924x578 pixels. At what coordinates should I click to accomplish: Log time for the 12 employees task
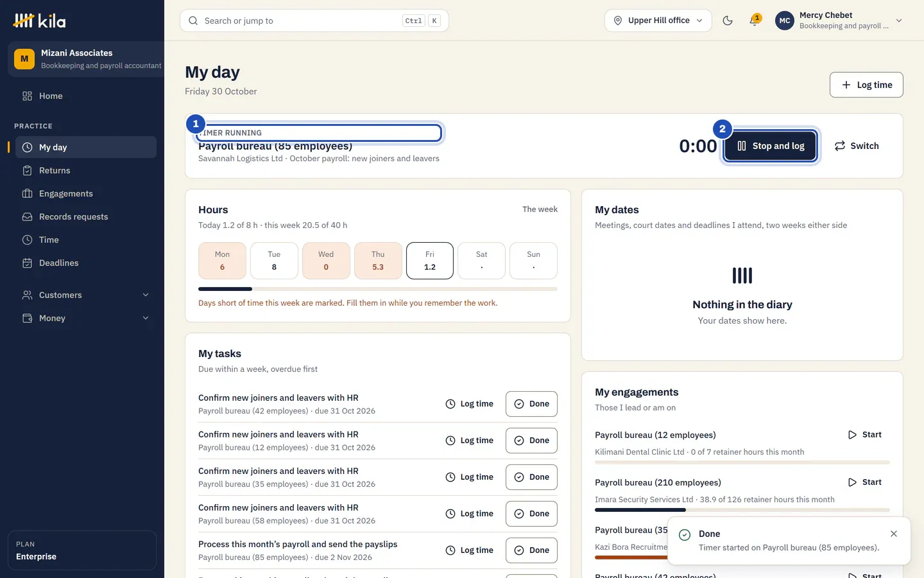470,441
